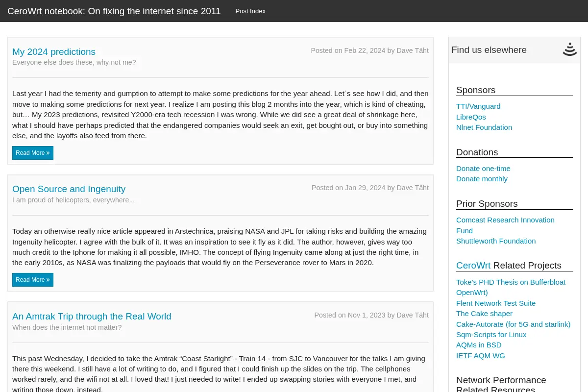Click the Find us elsewhere heading

(x=489, y=49)
